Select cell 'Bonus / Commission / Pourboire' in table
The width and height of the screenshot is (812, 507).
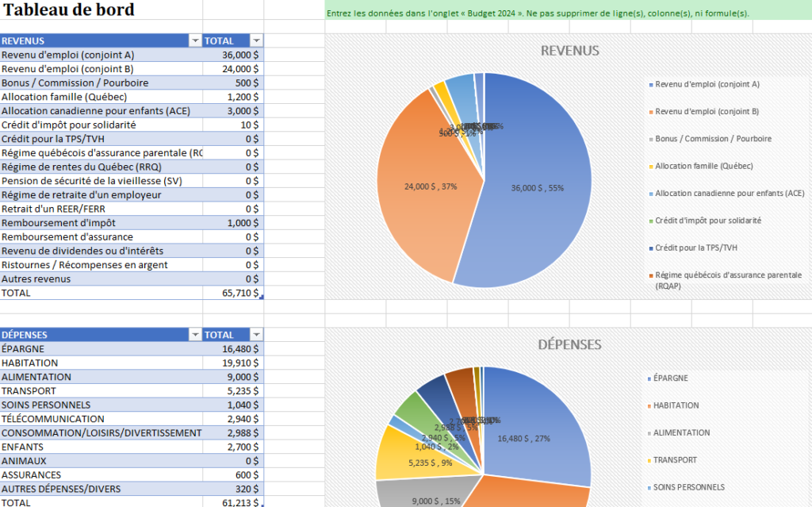[101, 83]
